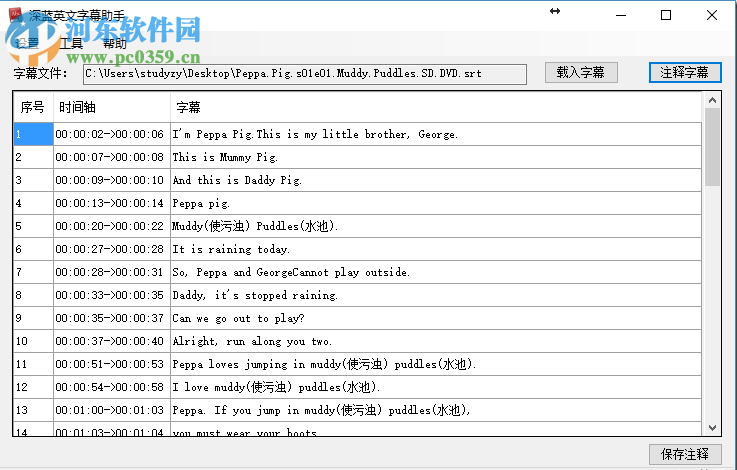Screen dimensions: 737x470
Task: Click the 时间轴 column header
Action: tap(111, 107)
